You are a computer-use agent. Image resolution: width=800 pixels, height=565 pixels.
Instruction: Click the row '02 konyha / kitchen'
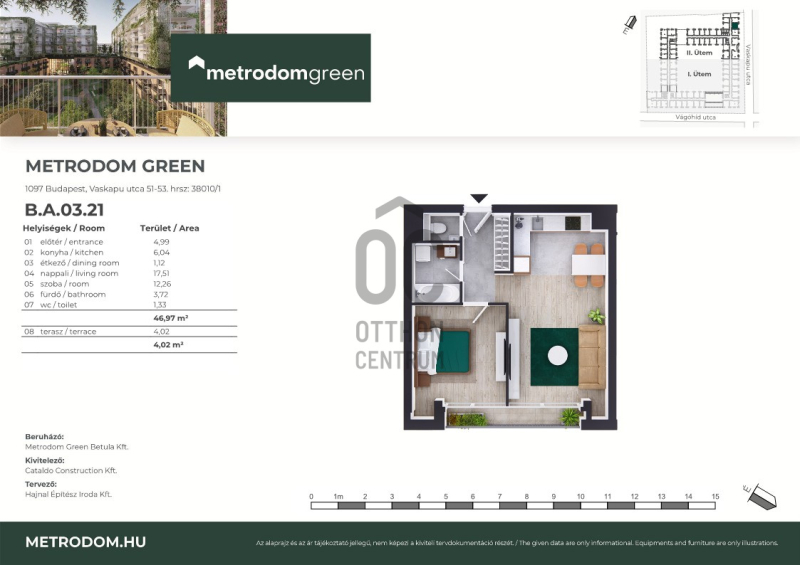coord(97,252)
